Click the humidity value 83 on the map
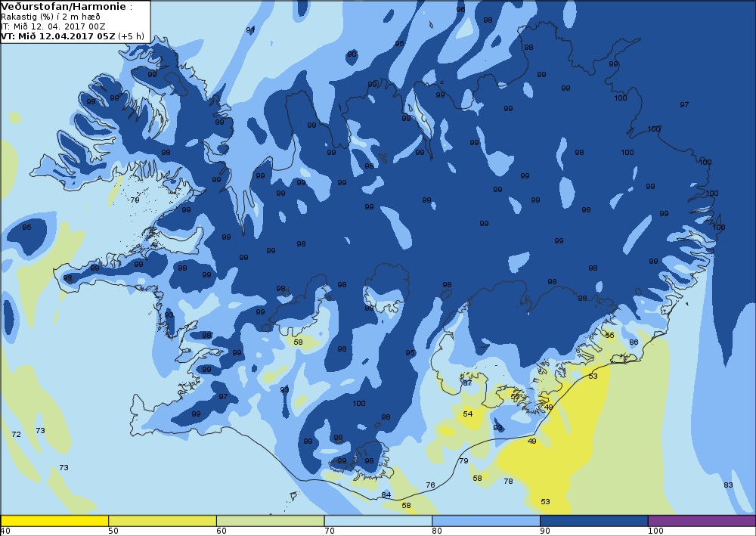The image size is (756, 536). 728,485
